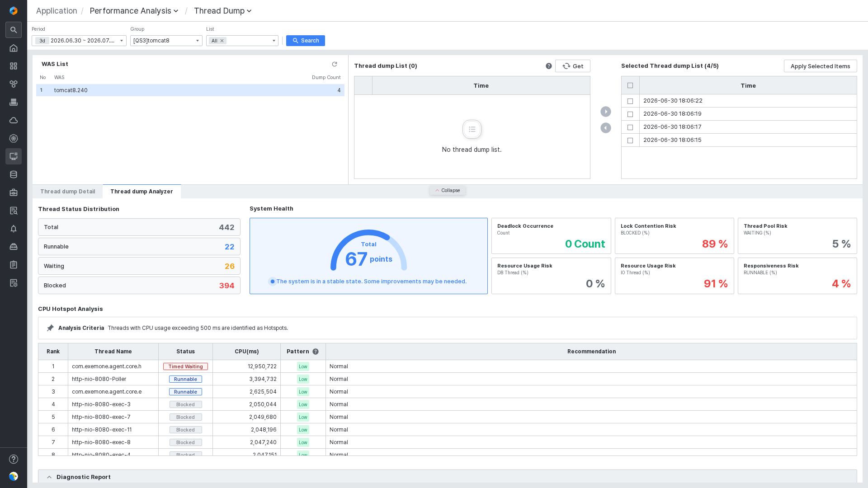Click the Thread dump List help icon
868x488 pixels.
pyautogui.click(x=549, y=66)
